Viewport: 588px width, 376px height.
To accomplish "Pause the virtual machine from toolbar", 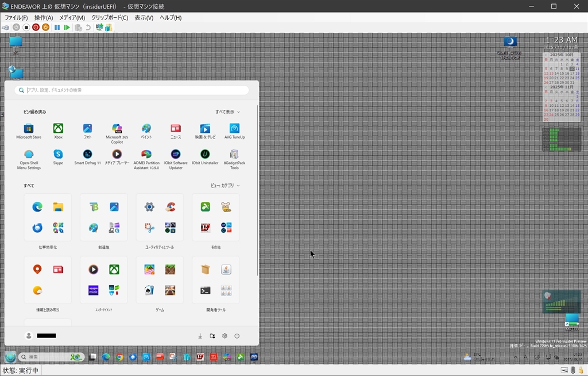I will (57, 27).
